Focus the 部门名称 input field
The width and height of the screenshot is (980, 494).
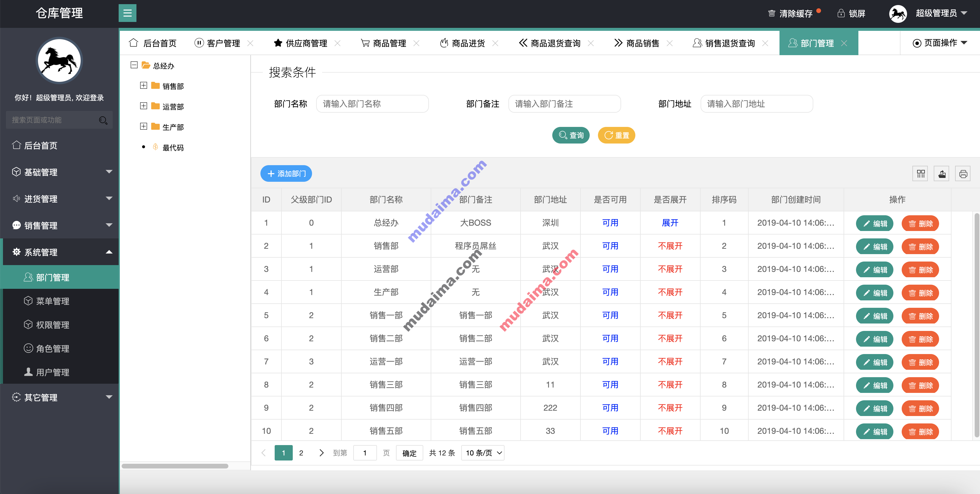pos(373,104)
